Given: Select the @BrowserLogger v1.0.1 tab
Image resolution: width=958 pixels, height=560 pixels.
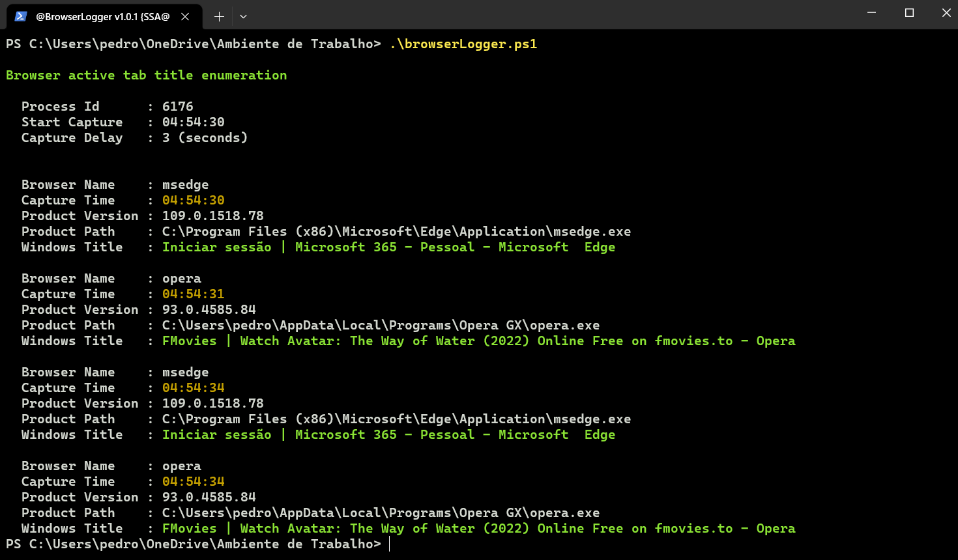Looking at the screenshot, I should tap(104, 16).
